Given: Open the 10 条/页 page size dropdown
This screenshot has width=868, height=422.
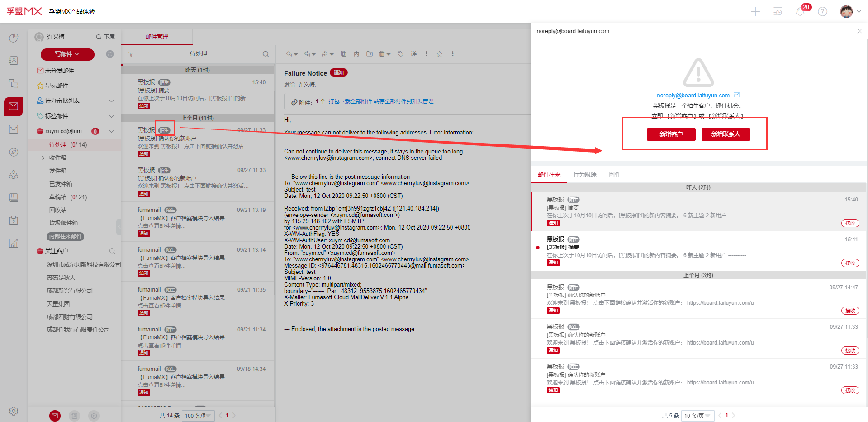Looking at the screenshot, I should click(x=697, y=416).
